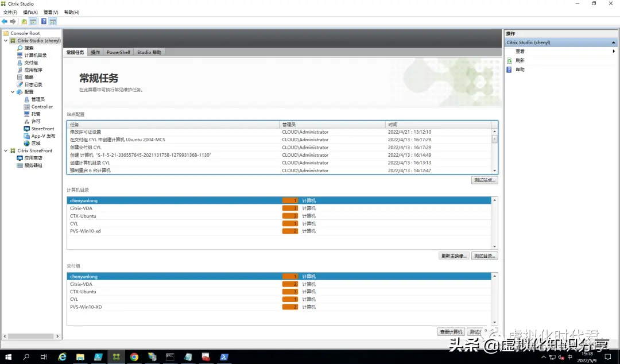620x364 pixels.
Task: Click the forward navigation arrow on the toolbar
Action: point(11,21)
